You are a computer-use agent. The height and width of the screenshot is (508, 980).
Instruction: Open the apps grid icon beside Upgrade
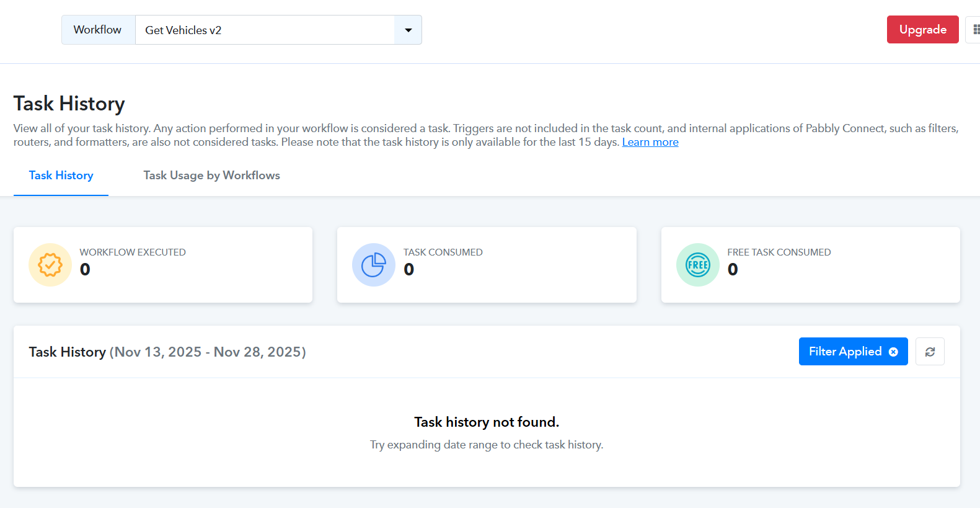coord(976,30)
